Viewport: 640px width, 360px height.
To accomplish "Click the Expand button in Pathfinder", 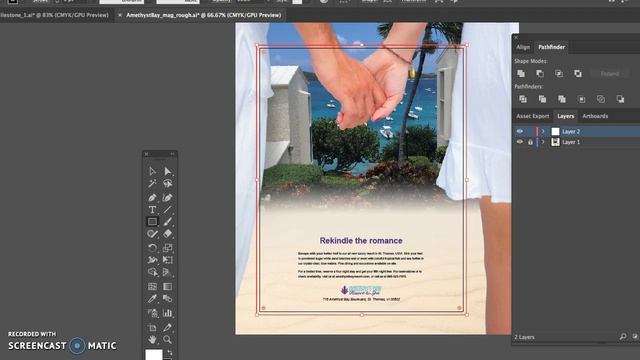I will [609, 74].
